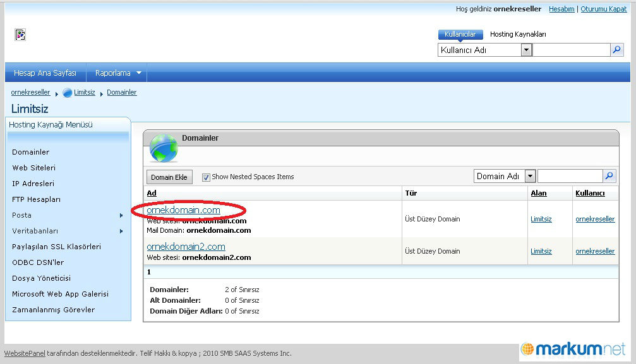Select the Kullanıcılar tab
The width and height of the screenshot is (636, 364).
click(460, 35)
